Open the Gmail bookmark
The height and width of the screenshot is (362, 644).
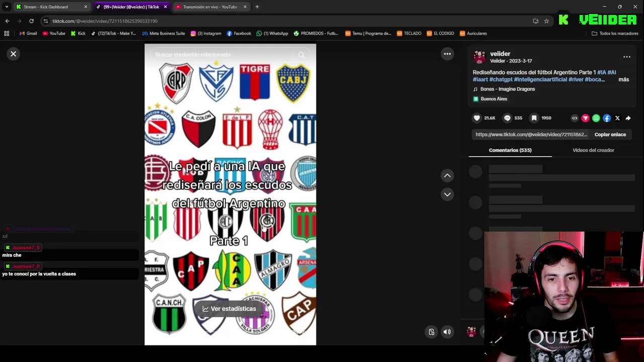28,34
